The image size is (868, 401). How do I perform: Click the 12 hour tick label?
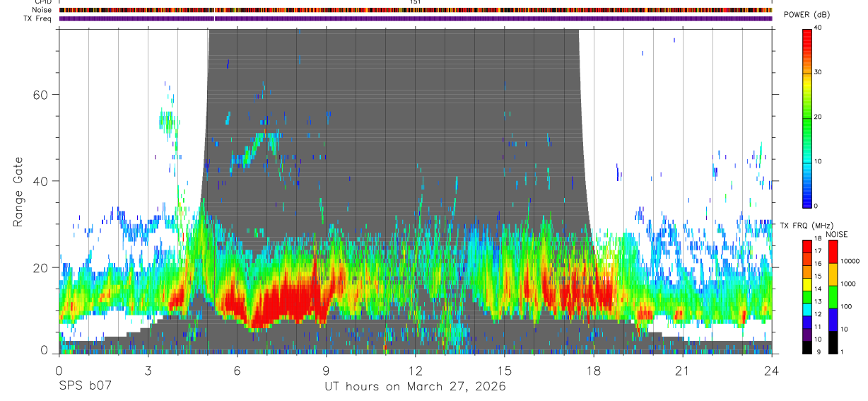pyautogui.click(x=416, y=371)
